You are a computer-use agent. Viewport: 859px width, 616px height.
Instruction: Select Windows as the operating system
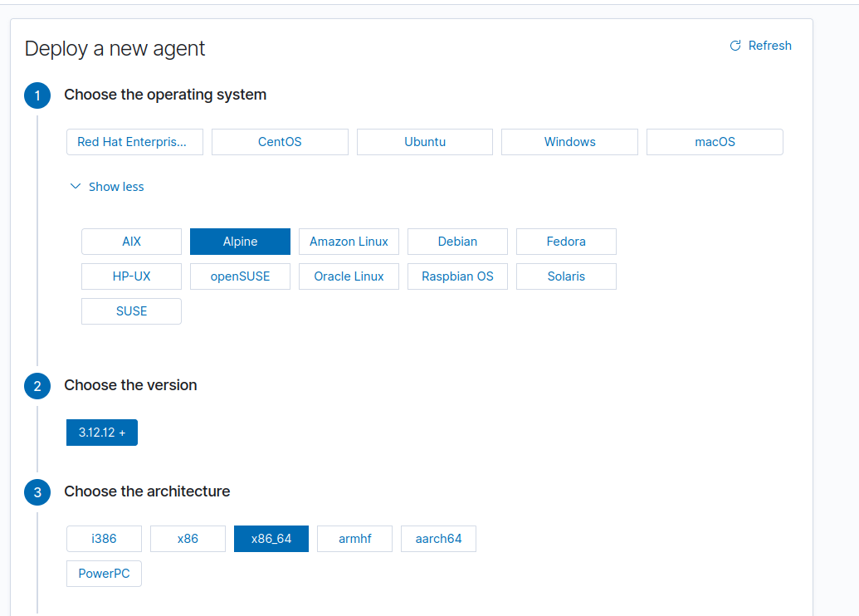[x=569, y=141]
